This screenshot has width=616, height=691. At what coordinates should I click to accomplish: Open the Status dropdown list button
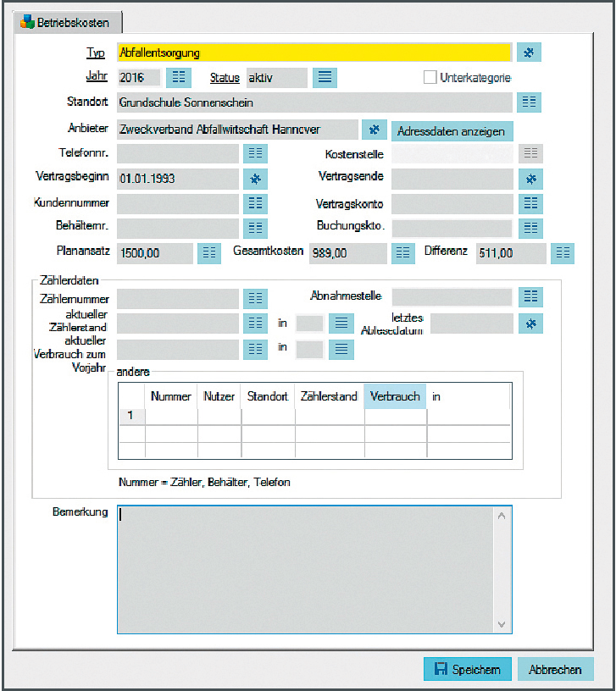(325, 78)
